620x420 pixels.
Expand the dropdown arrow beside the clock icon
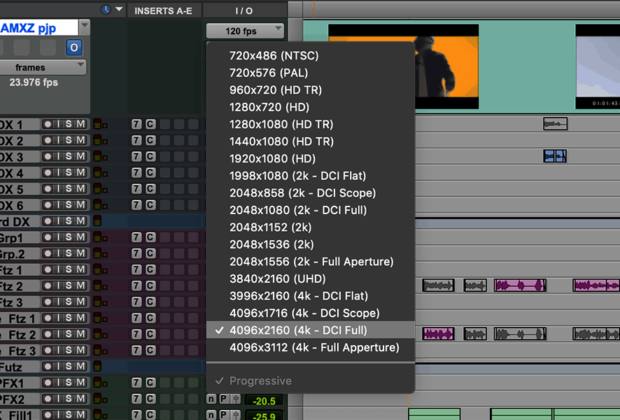(120, 9)
